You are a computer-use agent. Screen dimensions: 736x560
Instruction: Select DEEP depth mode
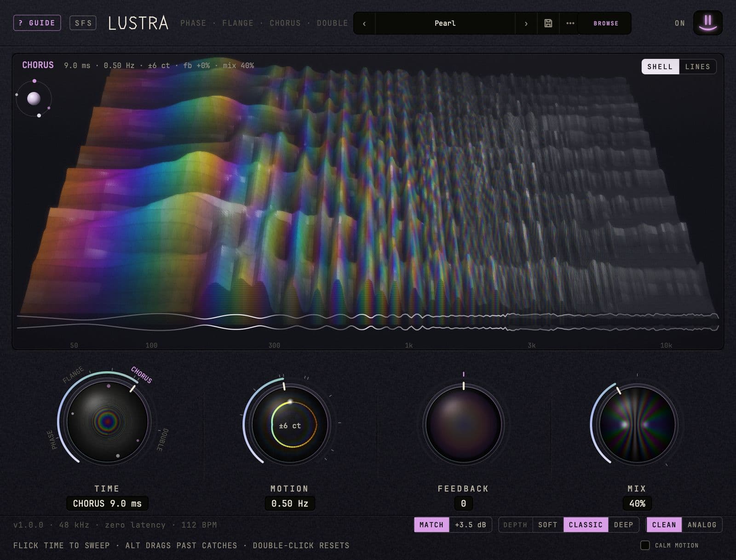click(x=623, y=525)
